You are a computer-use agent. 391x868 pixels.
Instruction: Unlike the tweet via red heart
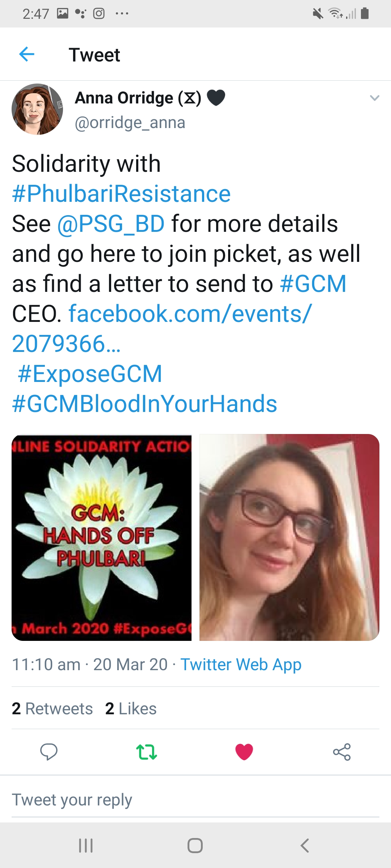click(244, 752)
